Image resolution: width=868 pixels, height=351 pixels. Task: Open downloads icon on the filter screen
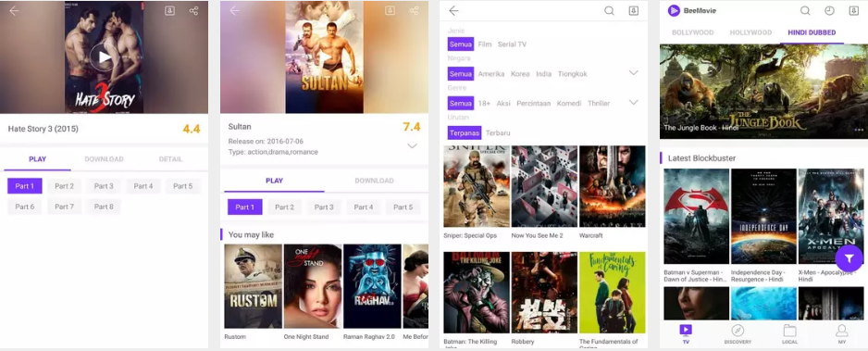click(634, 11)
